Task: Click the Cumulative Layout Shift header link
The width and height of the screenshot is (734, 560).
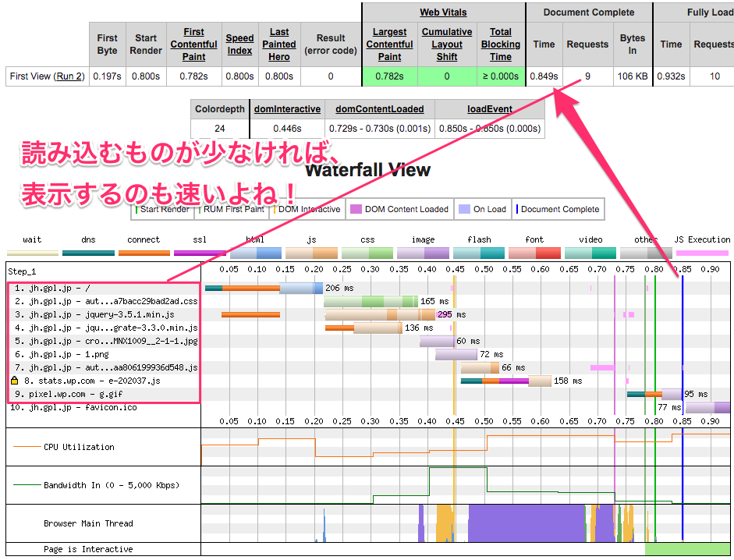Action: (x=447, y=44)
